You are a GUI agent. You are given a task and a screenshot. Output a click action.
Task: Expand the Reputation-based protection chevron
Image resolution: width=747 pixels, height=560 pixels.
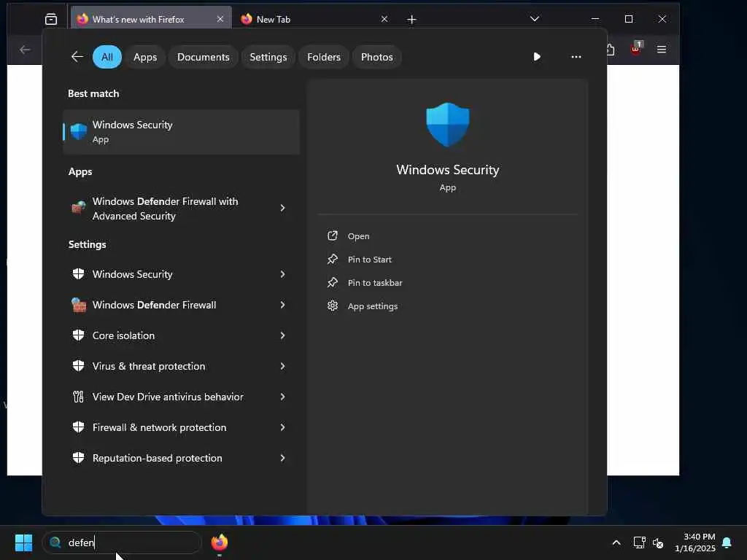tap(283, 458)
